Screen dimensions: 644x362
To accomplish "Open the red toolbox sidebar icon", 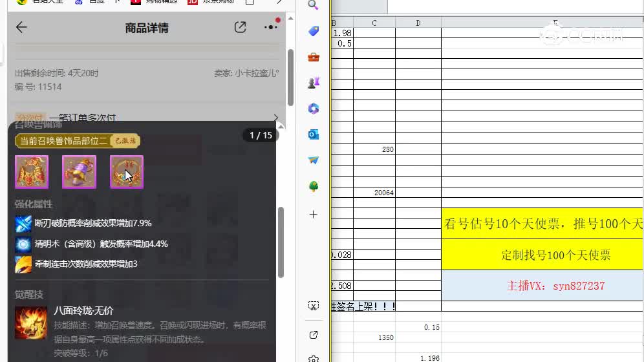I will [x=314, y=57].
